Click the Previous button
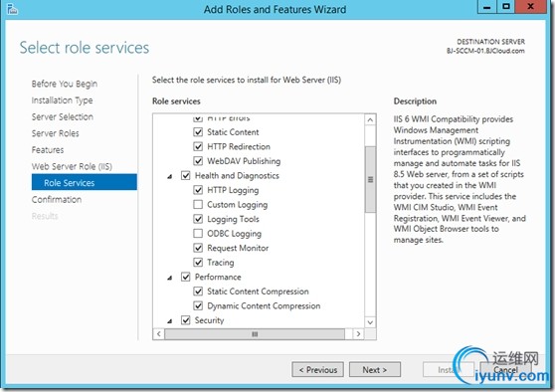The width and height of the screenshot is (555, 392). point(318,370)
